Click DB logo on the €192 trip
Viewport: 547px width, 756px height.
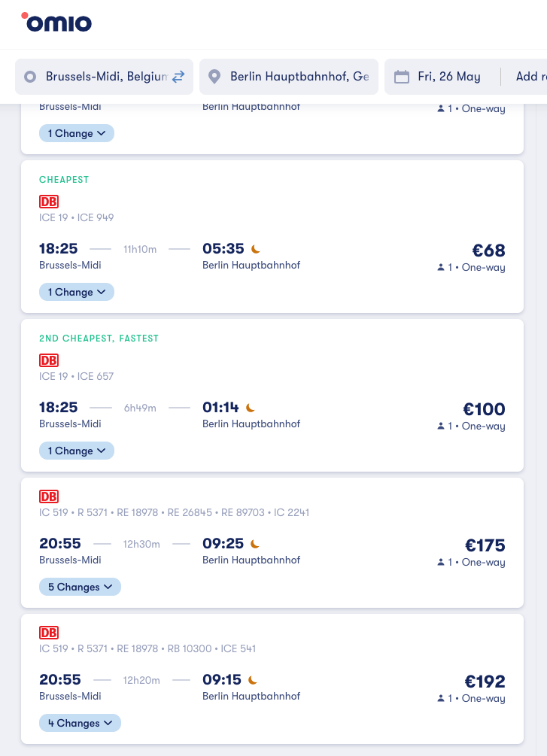coord(49,633)
